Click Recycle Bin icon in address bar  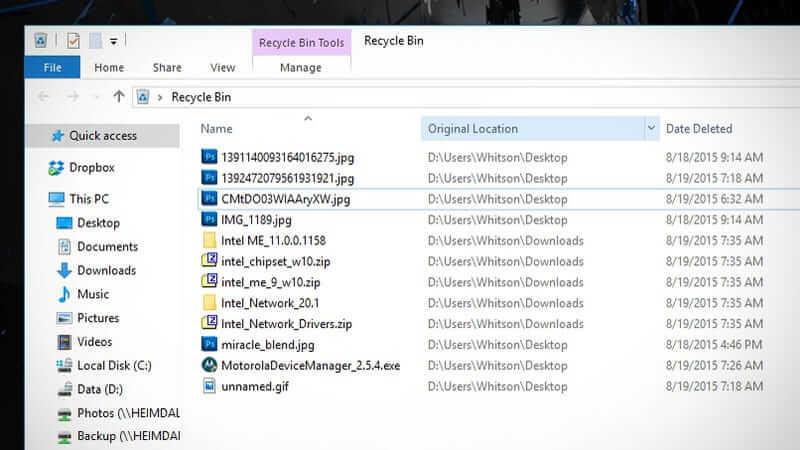click(x=143, y=97)
